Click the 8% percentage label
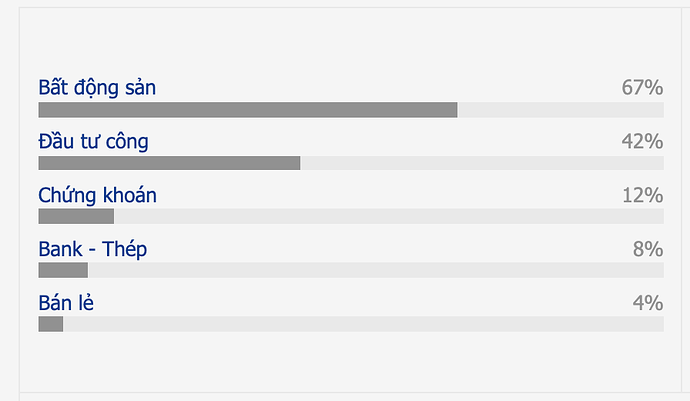The width and height of the screenshot is (690, 401). [648, 249]
